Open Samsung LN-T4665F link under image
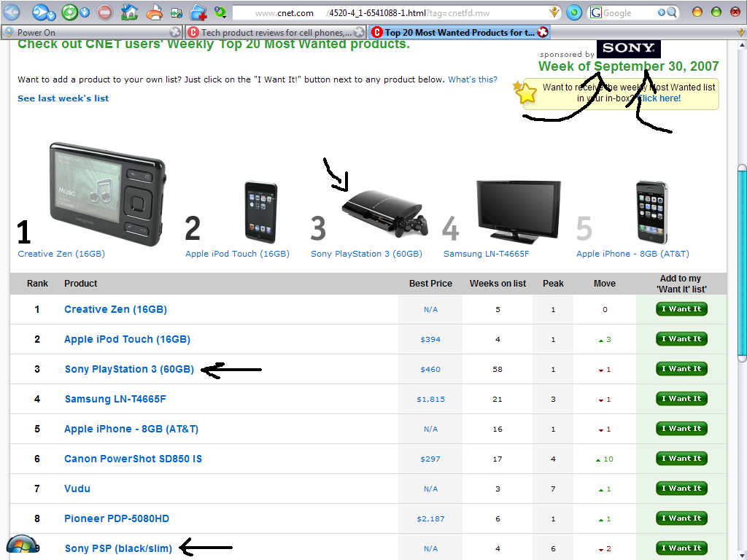The image size is (747, 560). click(x=487, y=254)
